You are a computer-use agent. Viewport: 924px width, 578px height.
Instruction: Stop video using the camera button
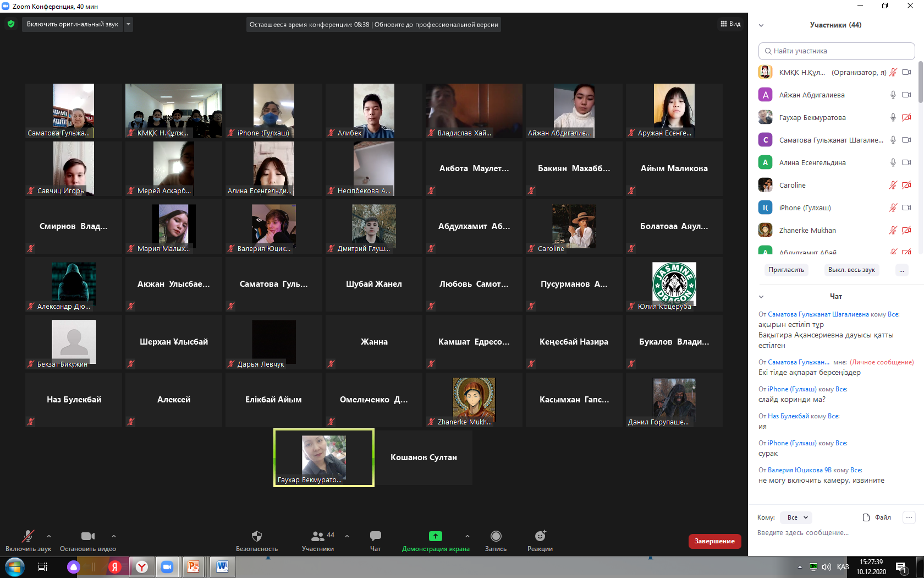point(87,536)
